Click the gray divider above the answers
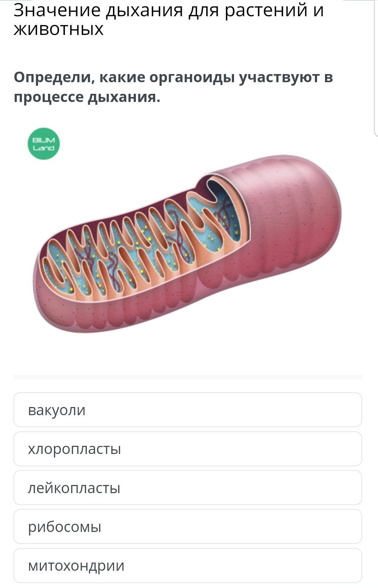The width and height of the screenshot is (378, 588). (x=188, y=377)
